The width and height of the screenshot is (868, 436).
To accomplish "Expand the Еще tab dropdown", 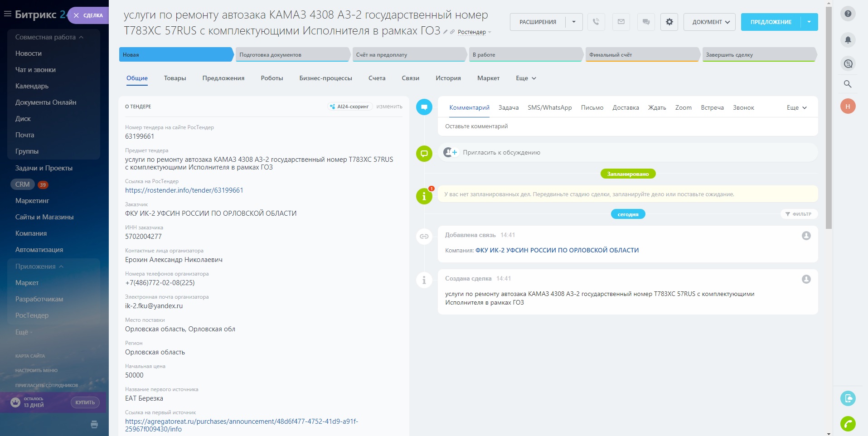I will click(526, 78).
